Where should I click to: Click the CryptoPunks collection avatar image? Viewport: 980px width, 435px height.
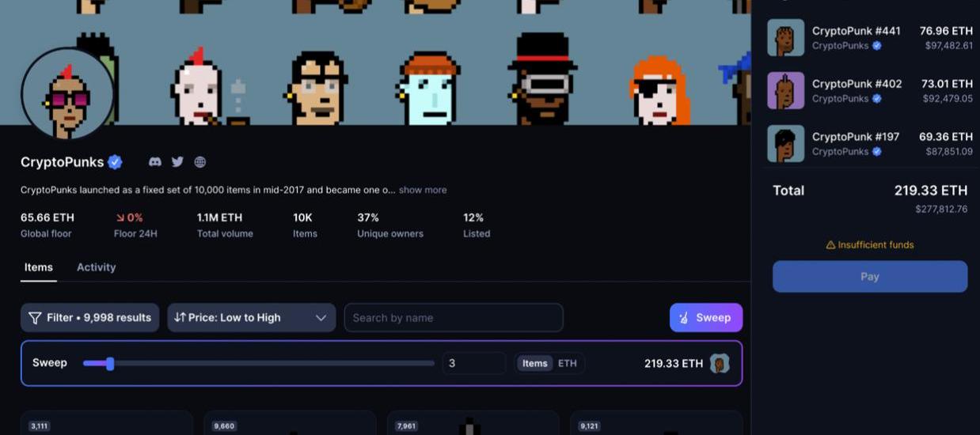68,95
